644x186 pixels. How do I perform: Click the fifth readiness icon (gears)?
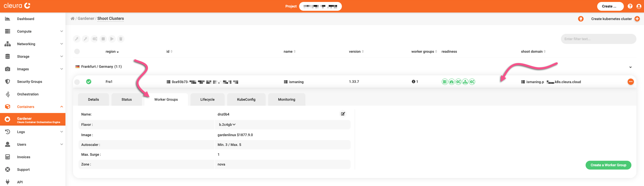click(x=472, y=82)
